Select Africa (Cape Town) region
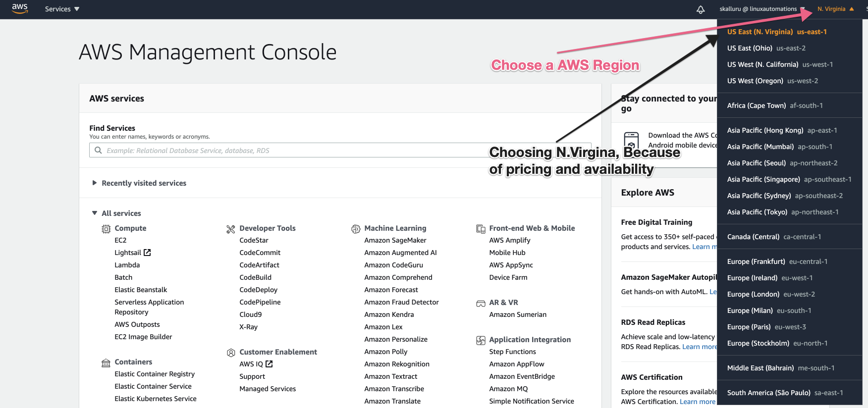 [x=790, y=105]
